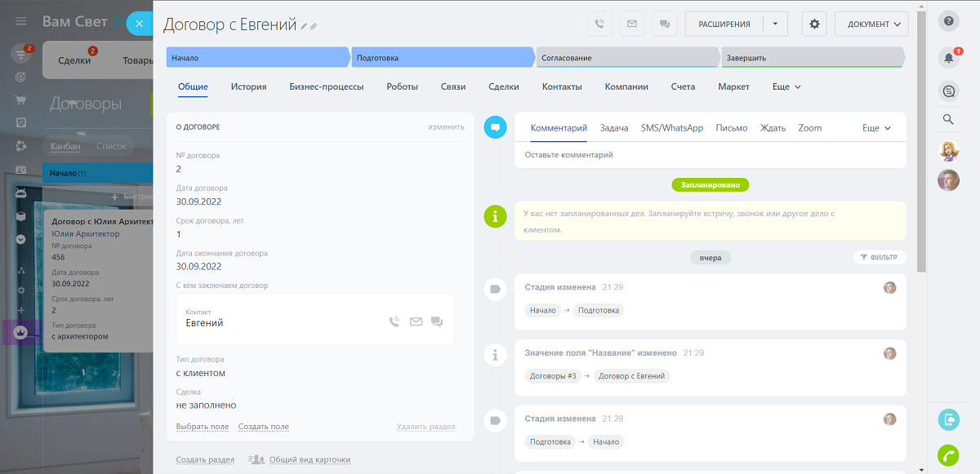Open the Фильтр button in timeline
This screenshot has height=474, width=980.
[879, 257]
